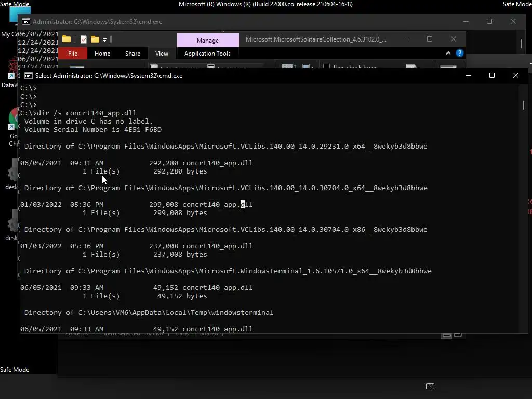This screenshot has height=399, width=532.
Task: Switch to the Home ribbon tab
Action: [x=102, y=54]
